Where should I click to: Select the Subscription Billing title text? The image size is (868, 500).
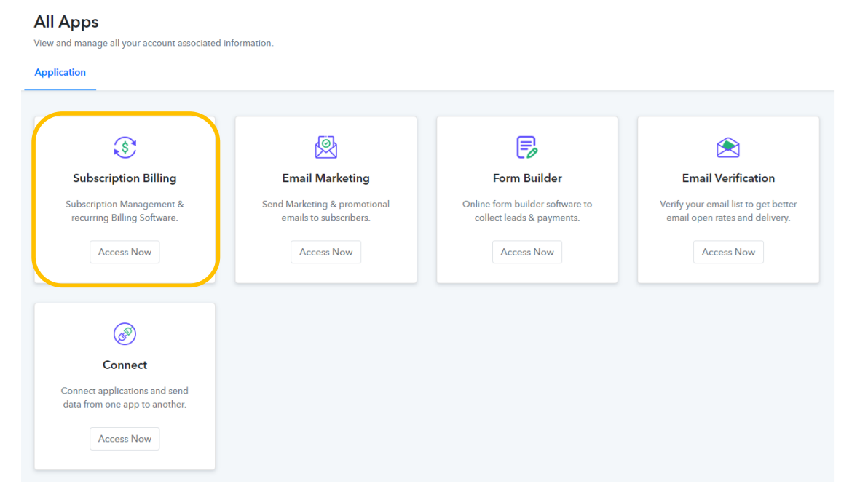click(x=125, y=178)
